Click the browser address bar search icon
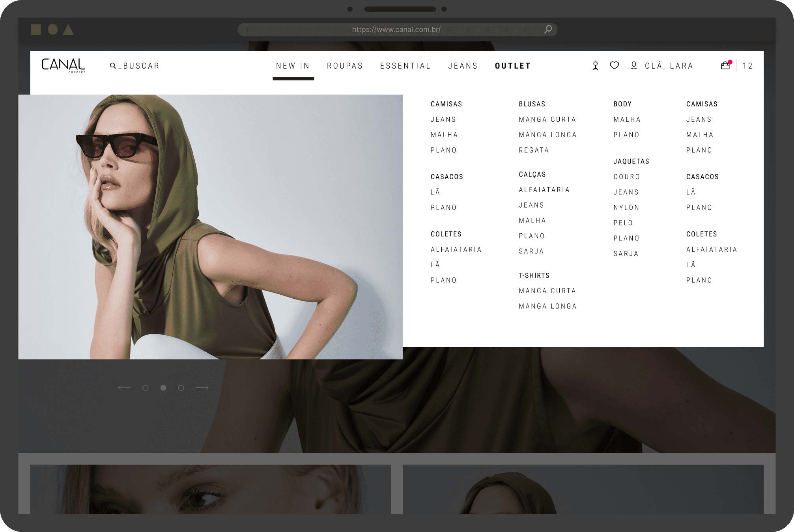The width and height of the screenshot is (794, 532). click(x=548, y=30)
